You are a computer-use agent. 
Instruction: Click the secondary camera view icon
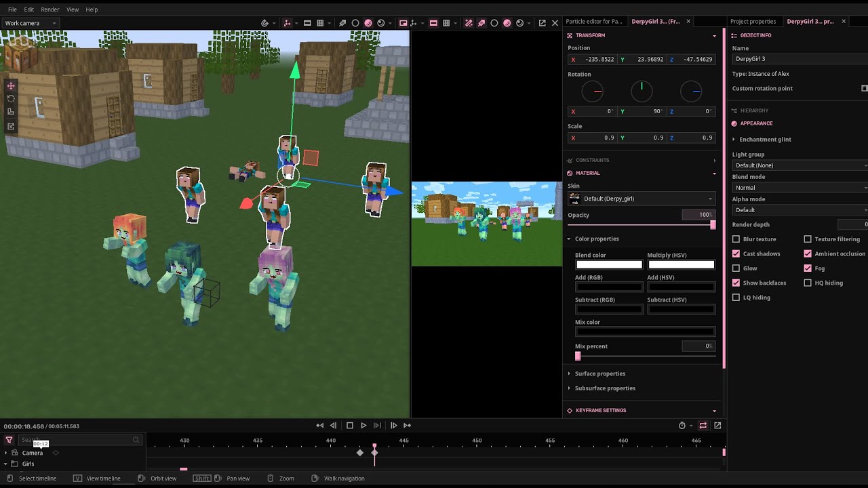(x=403, y=23)
